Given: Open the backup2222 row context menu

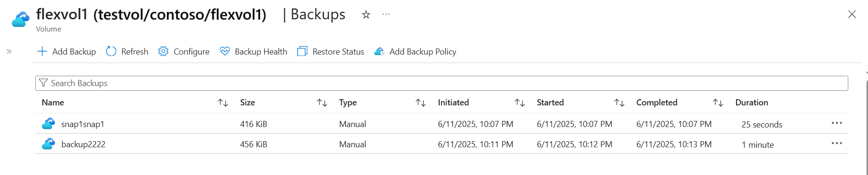Looking at the screenshot, I should [837, 143].
